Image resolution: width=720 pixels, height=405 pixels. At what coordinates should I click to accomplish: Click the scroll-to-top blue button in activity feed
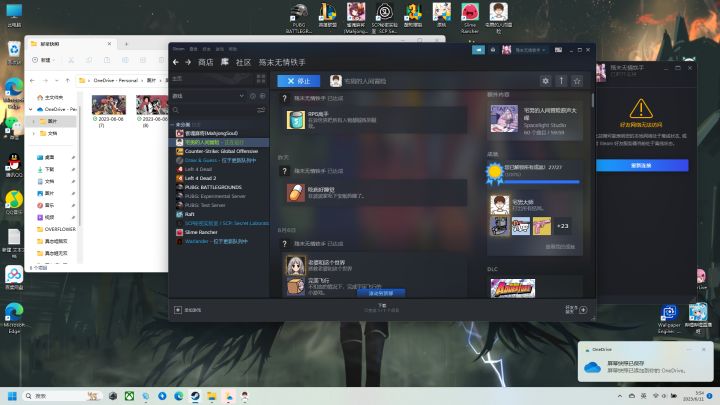pos(381,293)
